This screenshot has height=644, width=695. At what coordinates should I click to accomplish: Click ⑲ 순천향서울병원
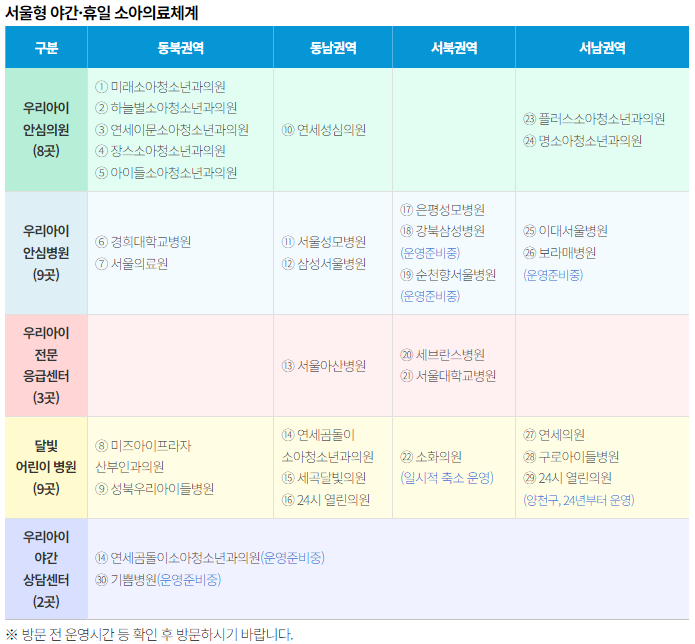[448, 275]
